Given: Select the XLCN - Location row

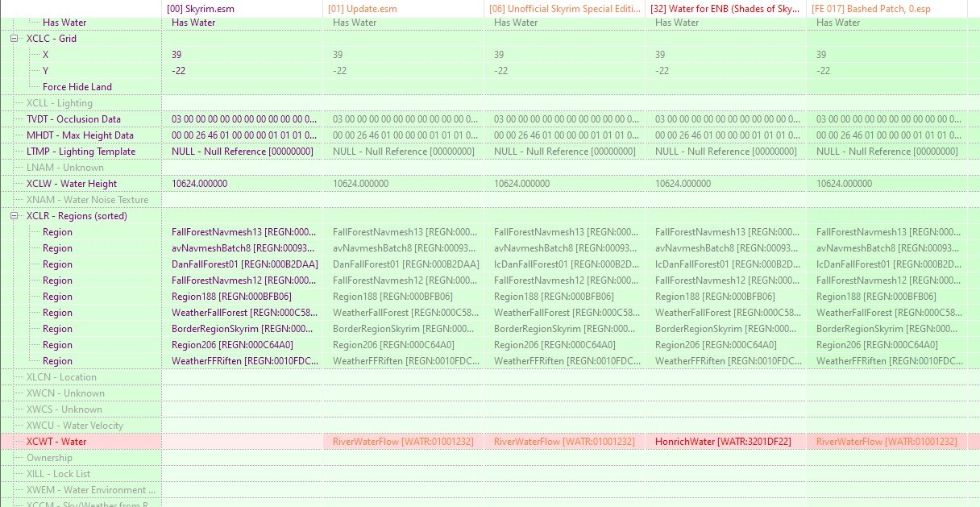Looking at the screenshot, I should pos(61,377).
